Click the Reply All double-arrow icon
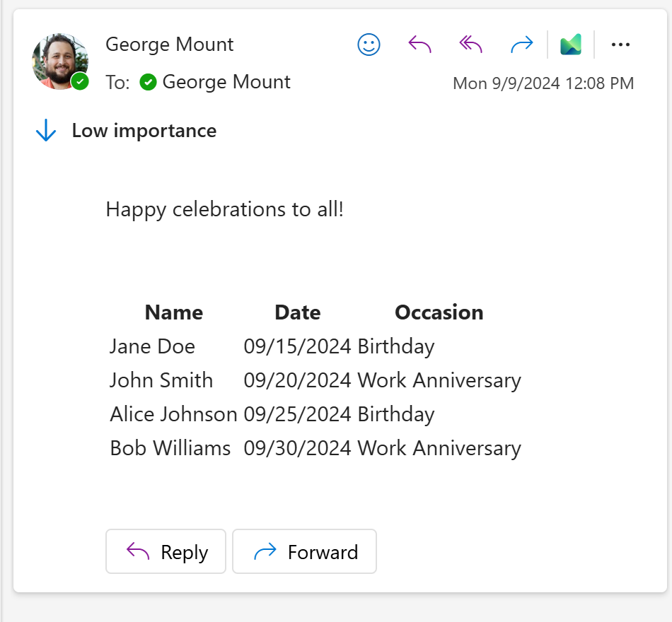The height and width of the screenshot is (622, 672). (x=470, y=45)
